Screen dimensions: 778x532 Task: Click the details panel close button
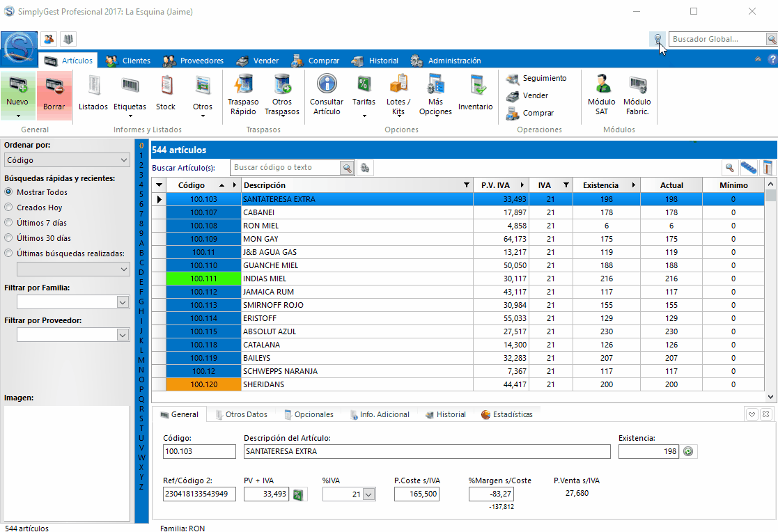(x=766, y=414)
